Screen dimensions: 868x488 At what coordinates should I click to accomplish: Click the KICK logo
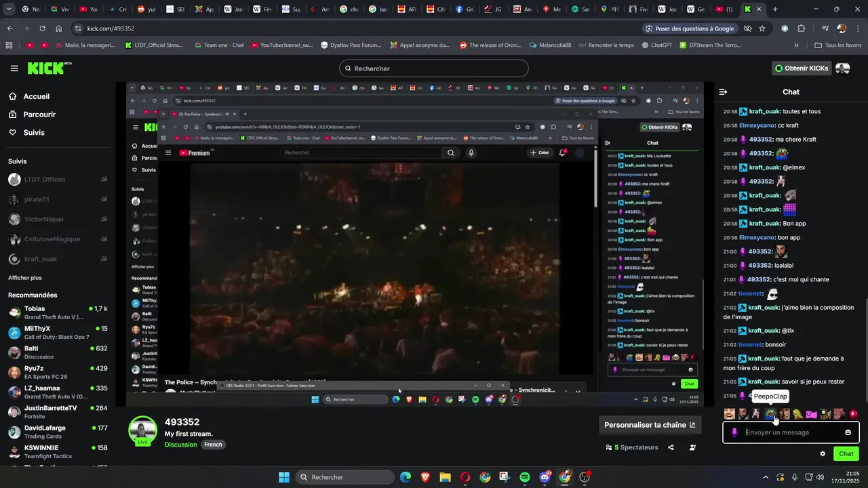point(49,68)
